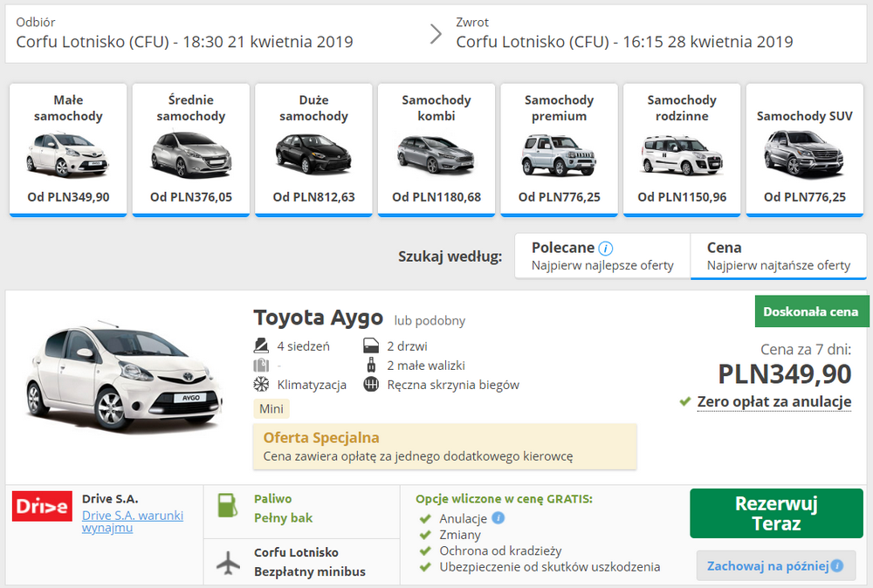The width and height of the screenshot is (873, 588).
Task: Click Zachowaj na później button
Action: tap(776, 565)
